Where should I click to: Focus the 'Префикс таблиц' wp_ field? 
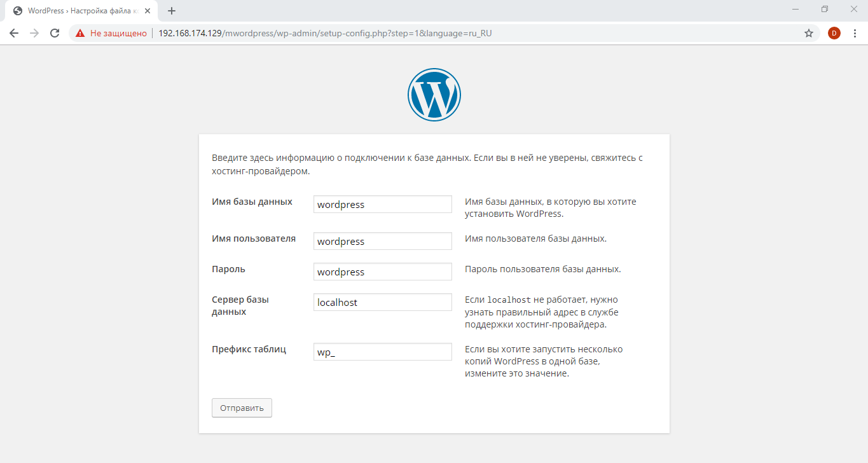click(x=383, y=352)
